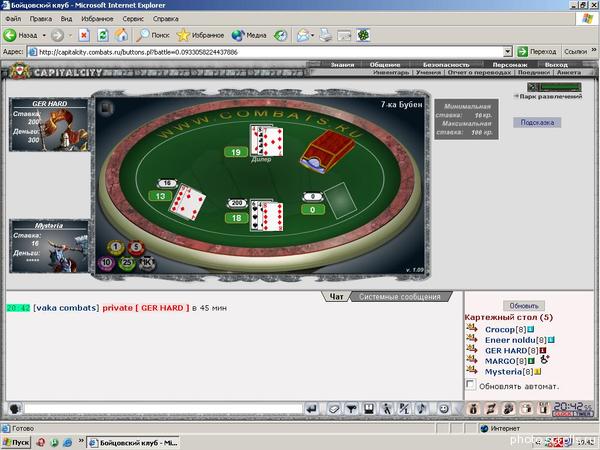The image size is (600, 450).
Task: Expand the quick launch chevron on taskbar
Action: tap(81, 441)
